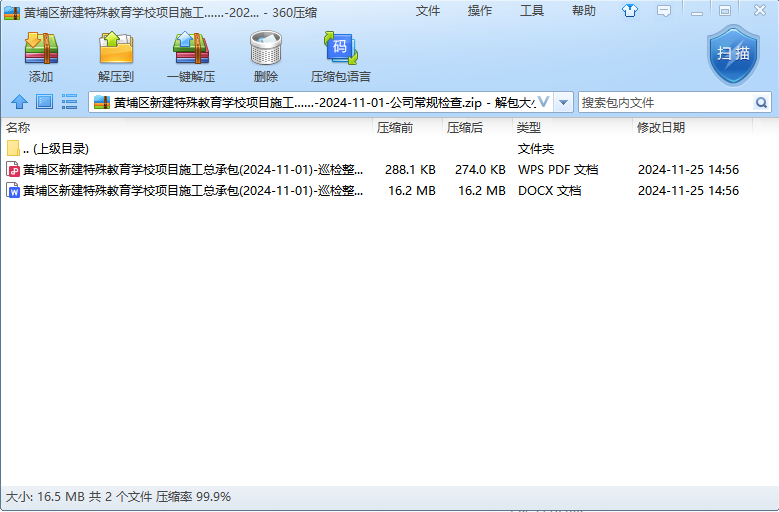Image resolution: width=779 pixels, height=512 pixels.
Task: Open the 压缩包语言 (Archive language) tool
Action: [x=340, y=57]
